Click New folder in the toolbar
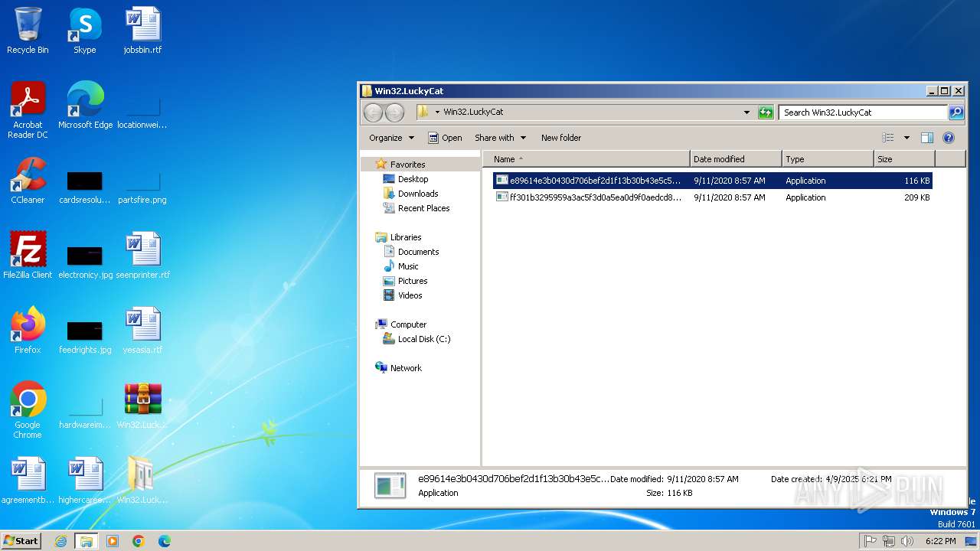 click(561, 138)
